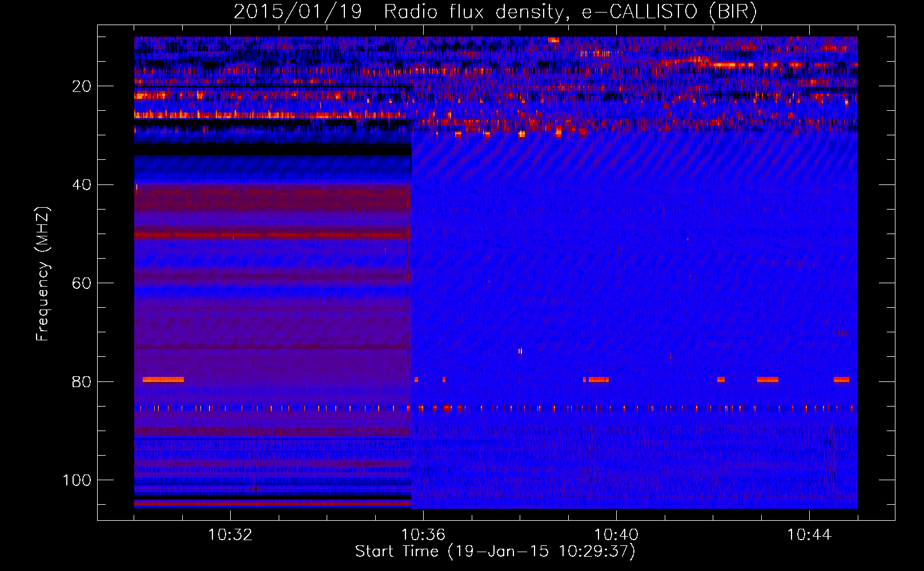This screenshot has height=571, width=924.
Task: Click the 10:44 time tick label
Action: [x=809, y=535]
